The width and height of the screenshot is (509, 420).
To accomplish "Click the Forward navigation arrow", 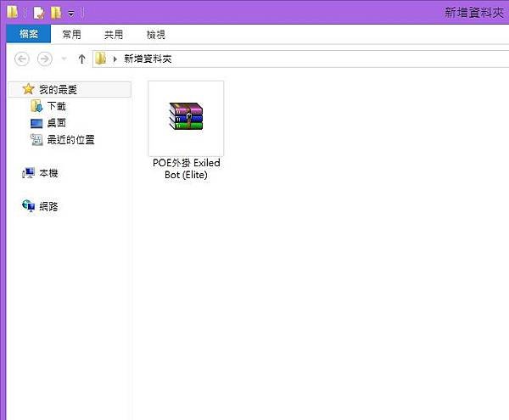I will tap(45, 59).
